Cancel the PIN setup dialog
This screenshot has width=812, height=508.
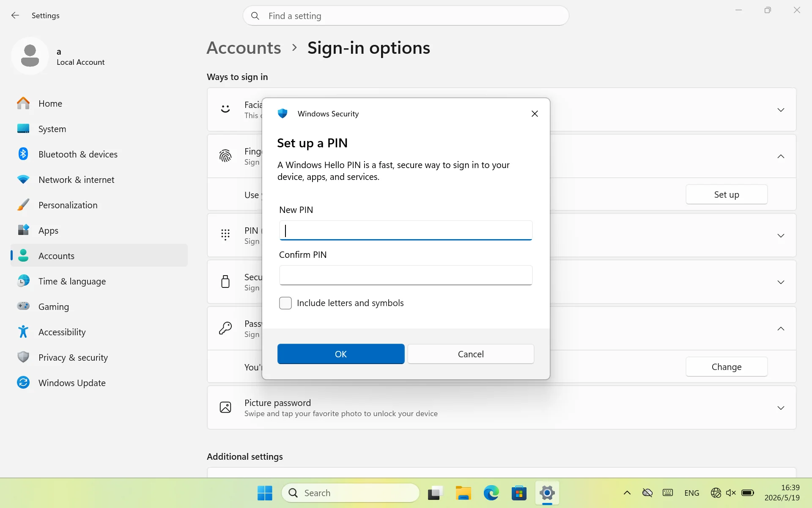click(x=471, y=354)
